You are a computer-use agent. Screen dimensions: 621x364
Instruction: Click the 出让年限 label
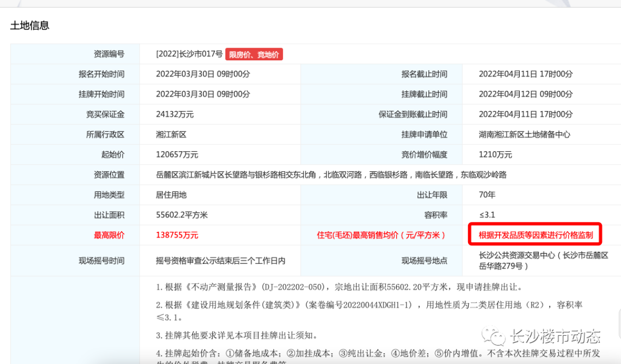[x=432, y=195]
